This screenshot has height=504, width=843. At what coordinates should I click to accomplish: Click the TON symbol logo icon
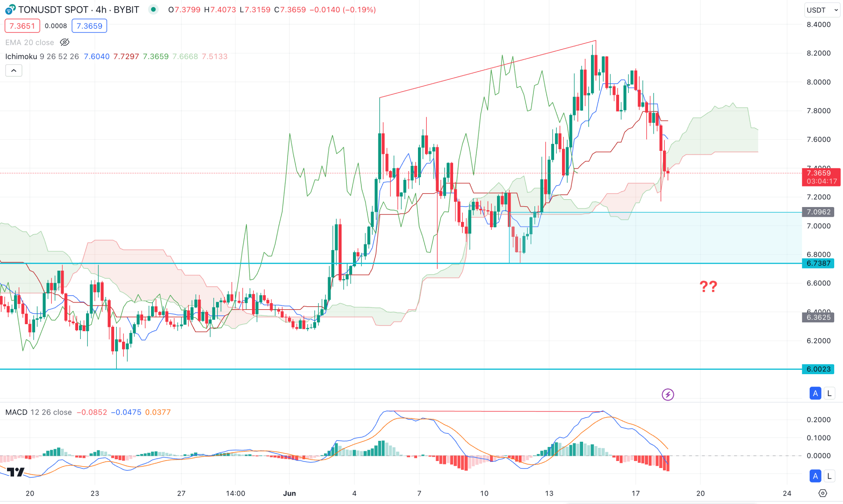(10, 10)
